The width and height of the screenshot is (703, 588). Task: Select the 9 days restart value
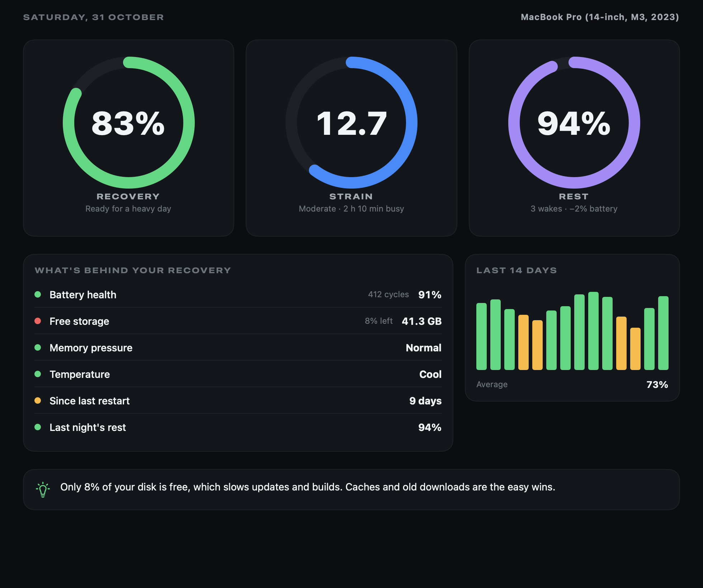point(425,401)
